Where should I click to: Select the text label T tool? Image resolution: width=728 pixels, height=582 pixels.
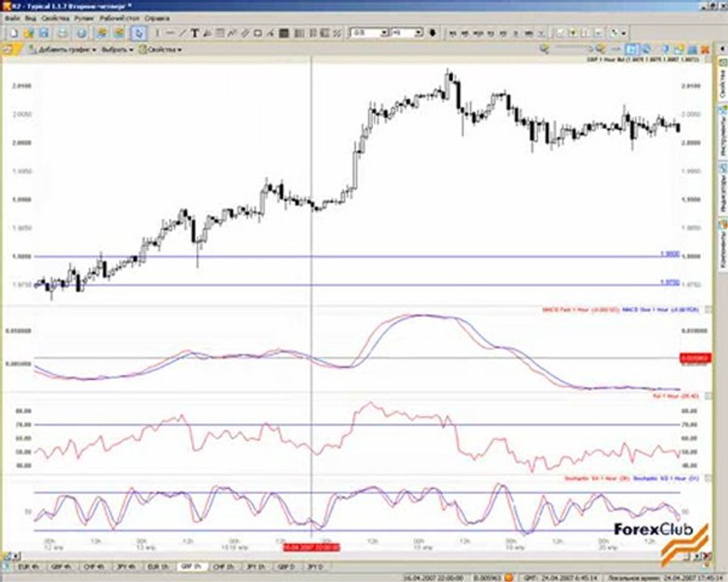195,33
